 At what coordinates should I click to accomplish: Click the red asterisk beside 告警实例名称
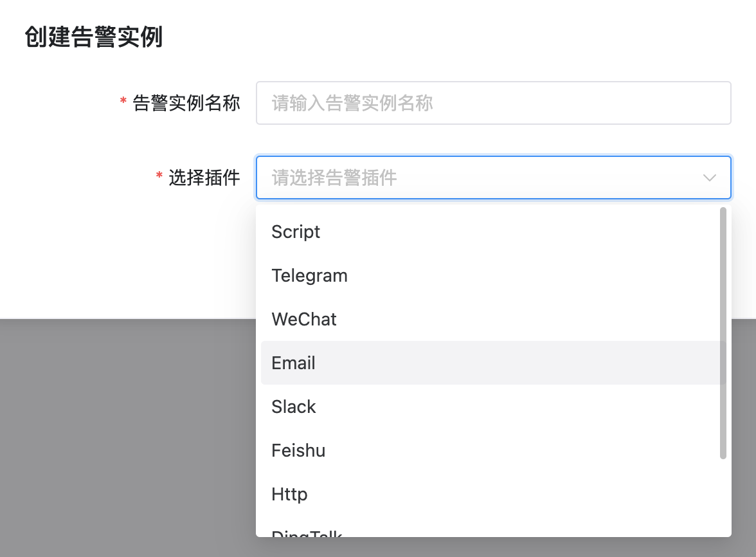[x=123, y=102]
